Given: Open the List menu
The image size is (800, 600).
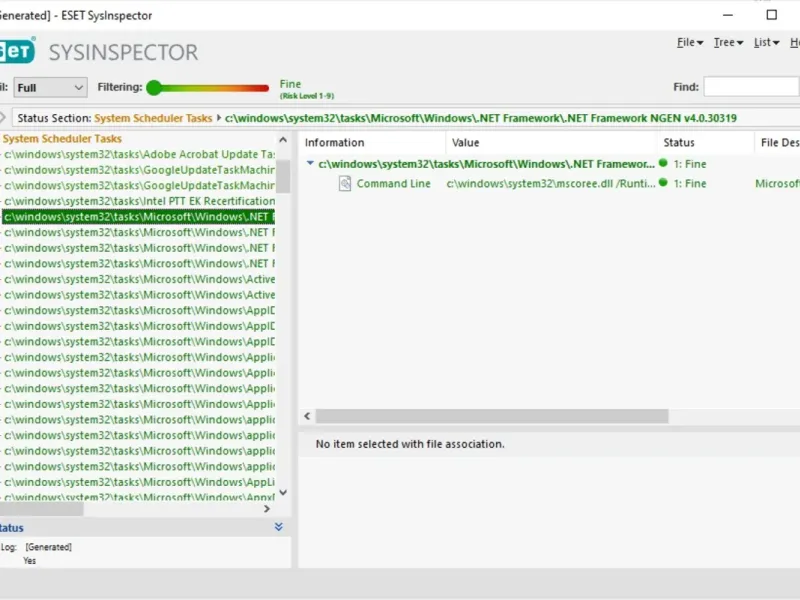Looking at the screenshot, I should [x=766, y=42].
